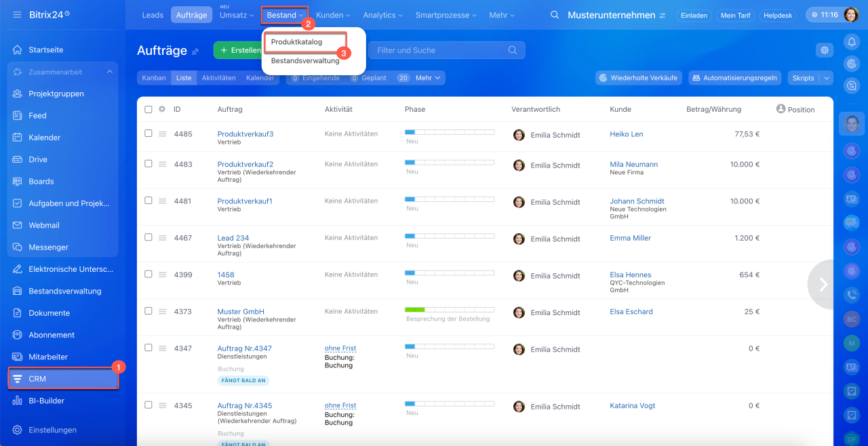Click the table settings gear in header row
The height and width of the screenshot is (446, 868).
coord(162,109)
